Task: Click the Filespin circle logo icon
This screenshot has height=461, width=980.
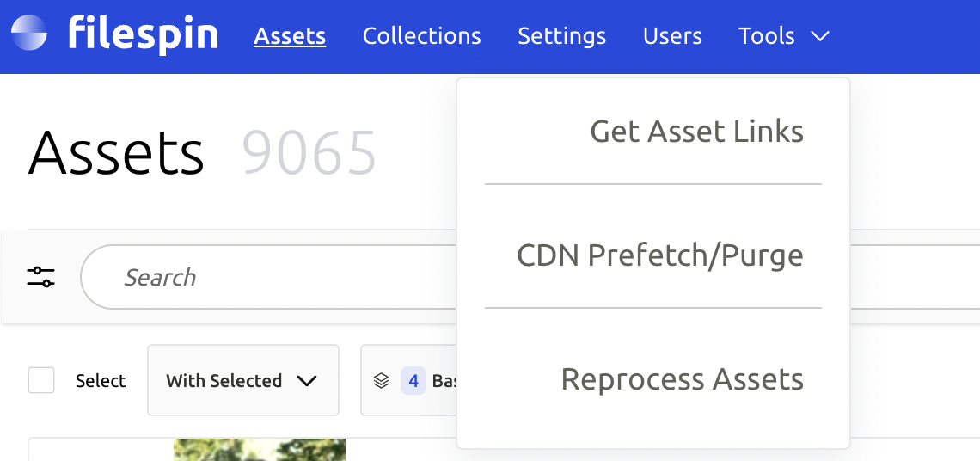Action: pyautogui.click(x=29, y=35)
